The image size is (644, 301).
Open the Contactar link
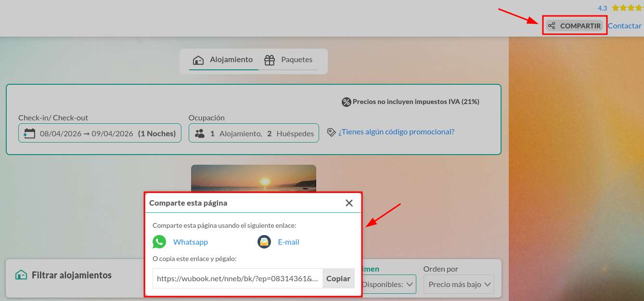624,26
